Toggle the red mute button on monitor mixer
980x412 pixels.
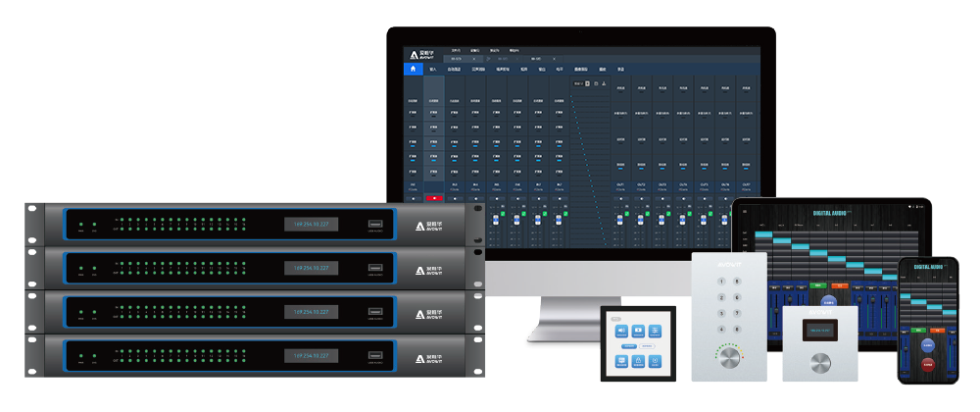[x=433, y=197]
